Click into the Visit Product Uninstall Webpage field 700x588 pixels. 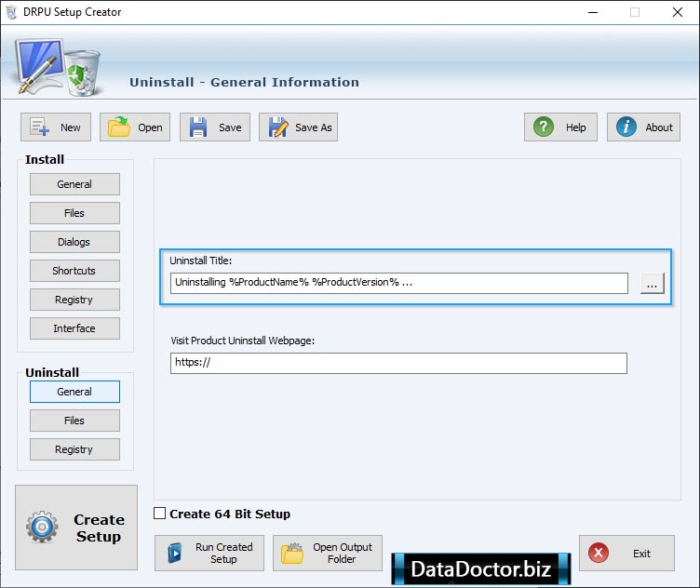[x=398, y=363]
